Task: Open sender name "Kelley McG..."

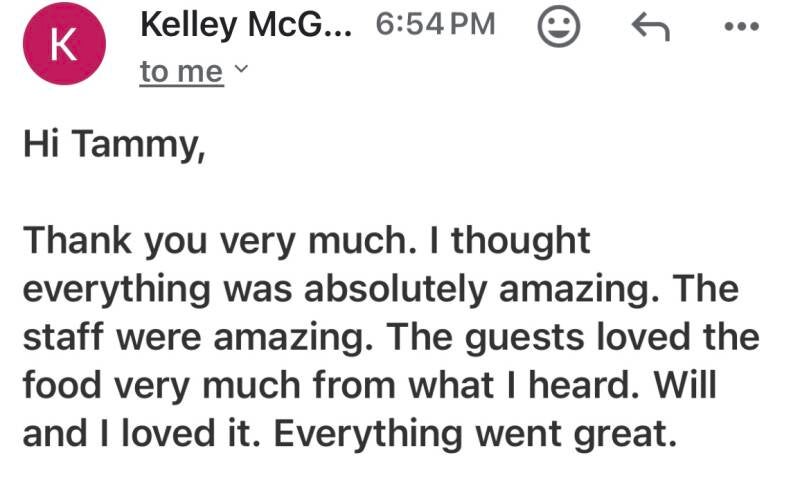Action: click(x=246, y=26)
